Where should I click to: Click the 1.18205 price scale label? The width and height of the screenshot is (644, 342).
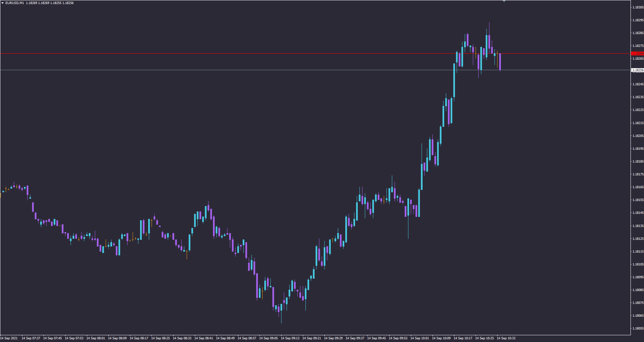point(638,136)
